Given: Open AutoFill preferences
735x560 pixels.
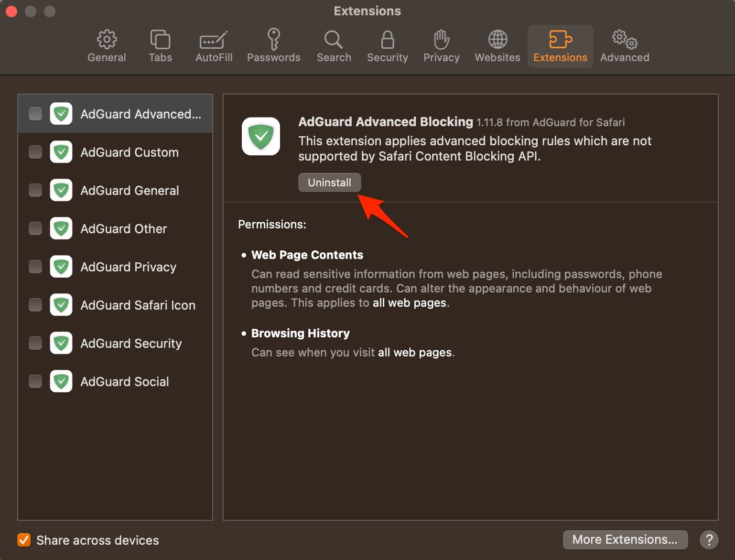Looking at the screenshot, I should point(214,45).
